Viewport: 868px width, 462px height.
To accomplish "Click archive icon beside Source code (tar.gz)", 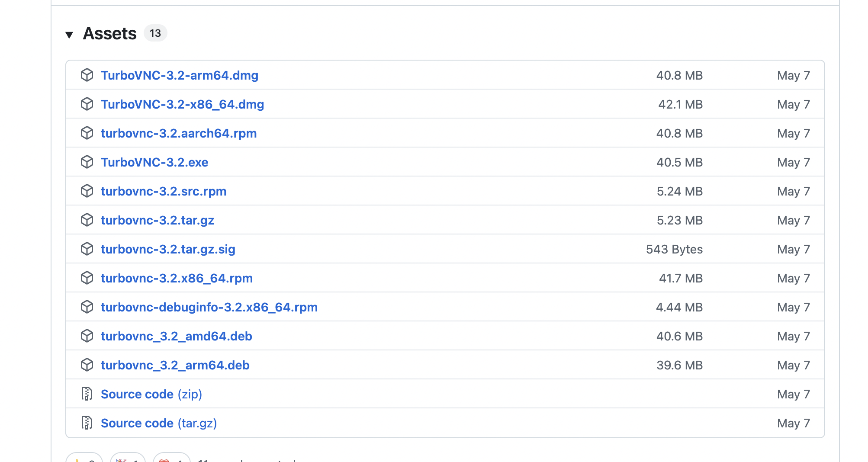I will click(87, 423).
